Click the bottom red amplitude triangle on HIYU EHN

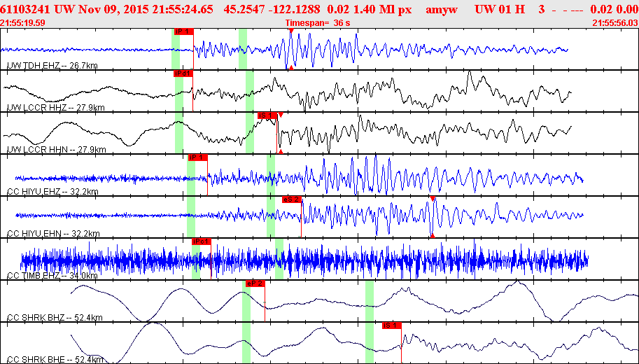point(433,236)
